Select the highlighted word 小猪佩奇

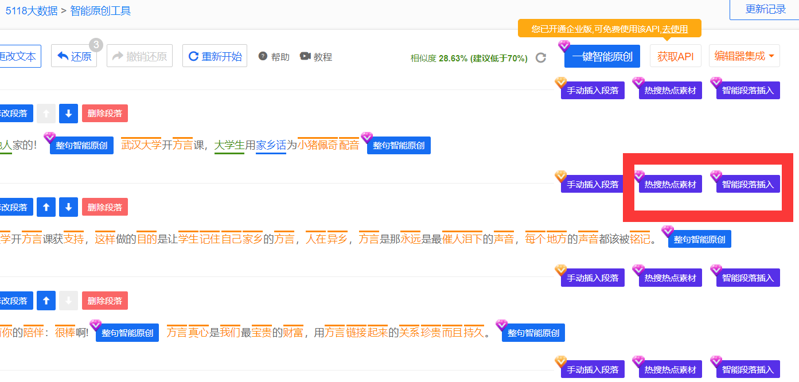[317, 145]
